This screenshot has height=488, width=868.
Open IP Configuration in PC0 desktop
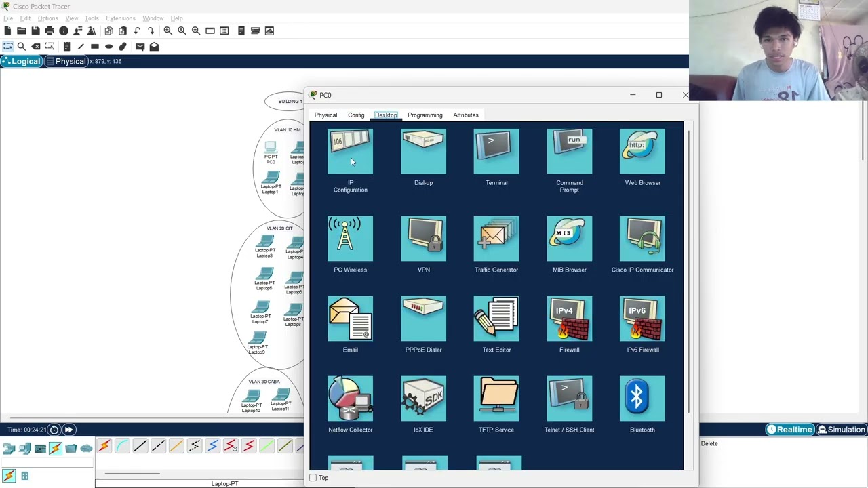pos(350,151)
